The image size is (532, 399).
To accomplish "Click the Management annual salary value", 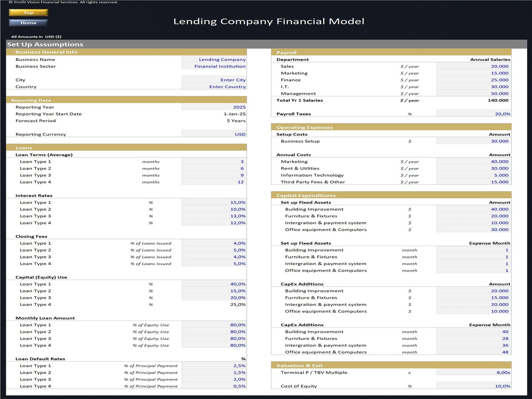I will 473,94.
